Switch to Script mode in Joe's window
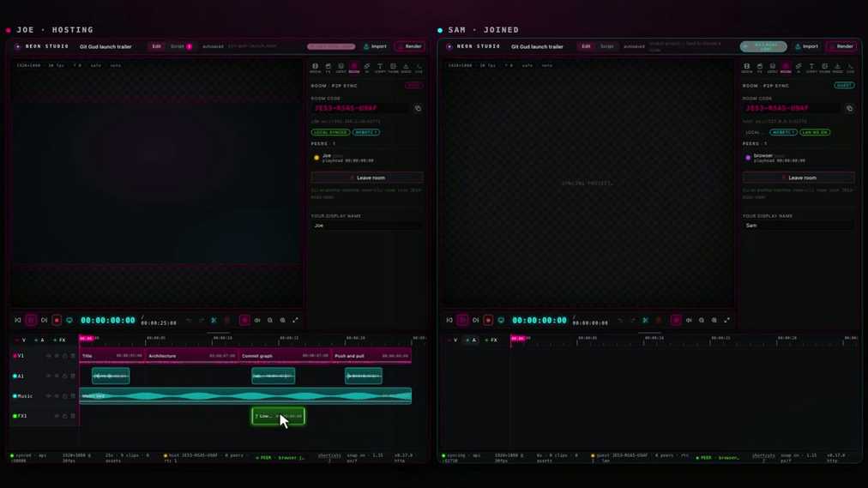The width and height of the screenshot is (868, 488). tap(180, 46)
